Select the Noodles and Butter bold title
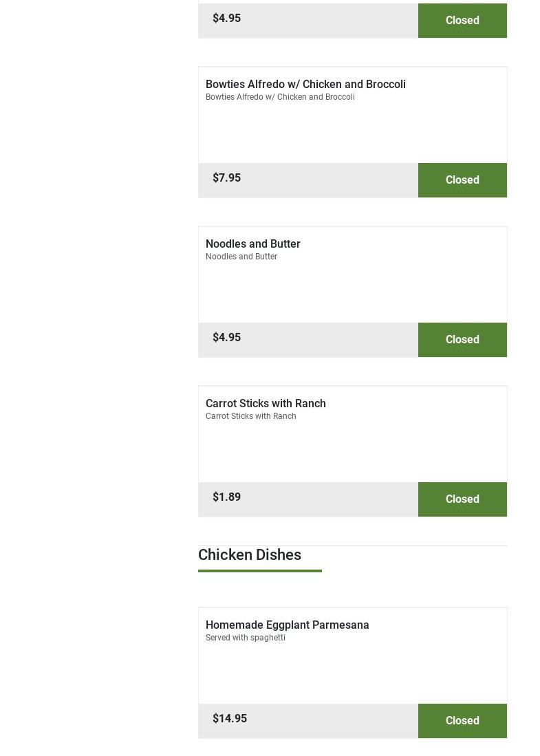The height and width of the screenshot is (756, 540). (252, 244)
